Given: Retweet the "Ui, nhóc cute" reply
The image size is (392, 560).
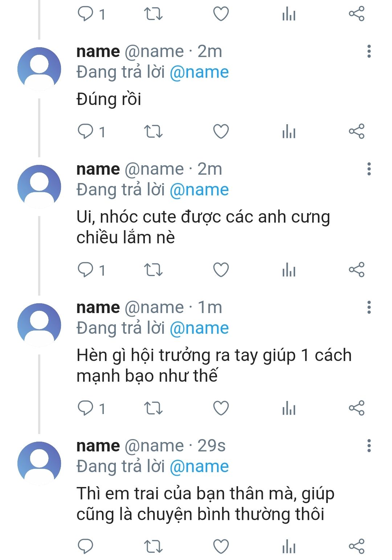Looking at the screenshot, I should coord(153,270).
